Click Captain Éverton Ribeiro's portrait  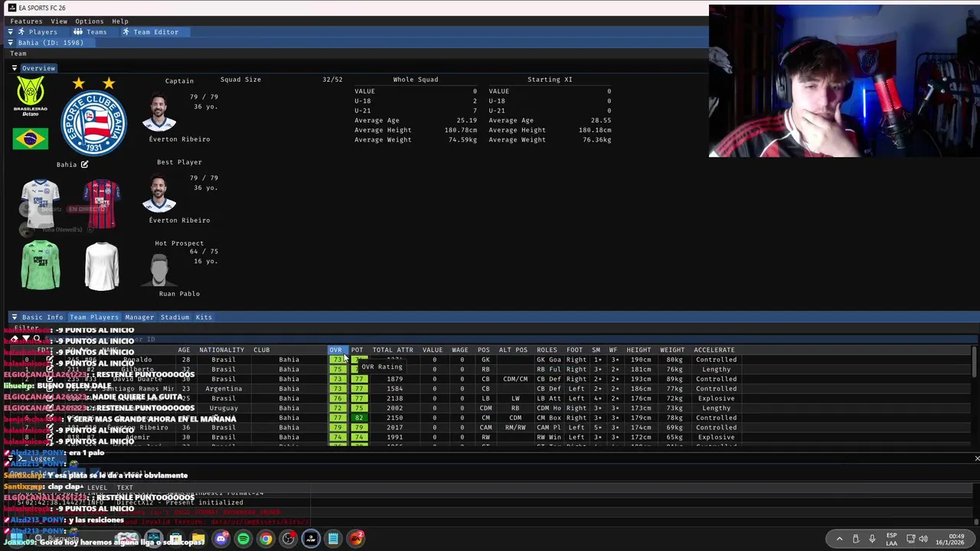(159, 113)
